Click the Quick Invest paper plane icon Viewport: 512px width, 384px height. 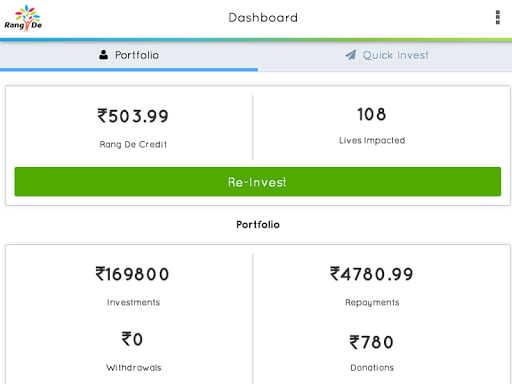(x=351, y=55)
